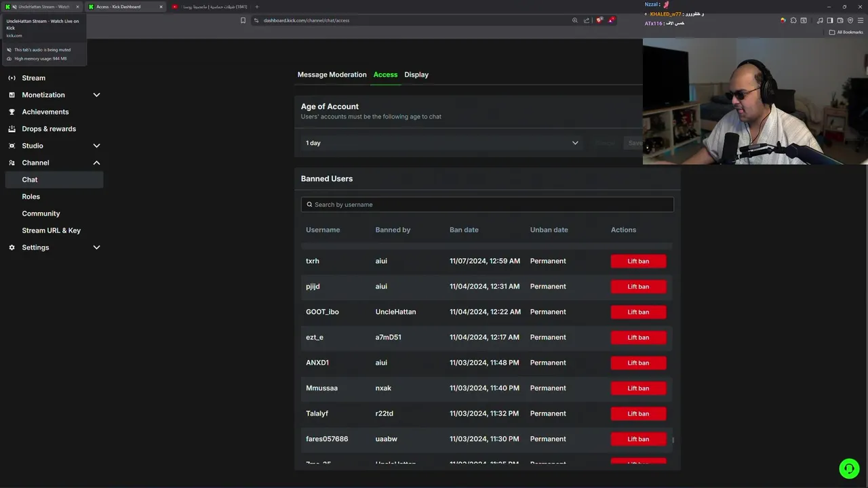This screenshot has width=868, height=488.
Task: Click the site settings icon in address bar
Action: [256, 20]
